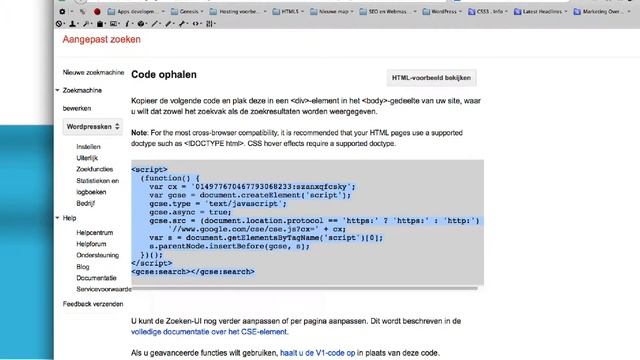Open Web Developer Miscellaneous globe icon
The height and width of the screenshot is (360, 640).
click(x=141, y=24)
